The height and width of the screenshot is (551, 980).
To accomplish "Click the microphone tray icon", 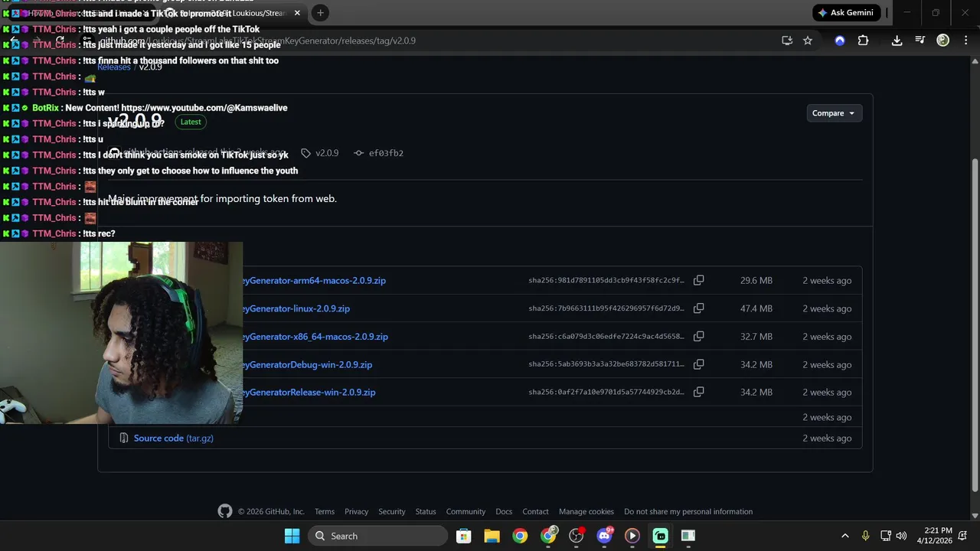I will (865, 536).
